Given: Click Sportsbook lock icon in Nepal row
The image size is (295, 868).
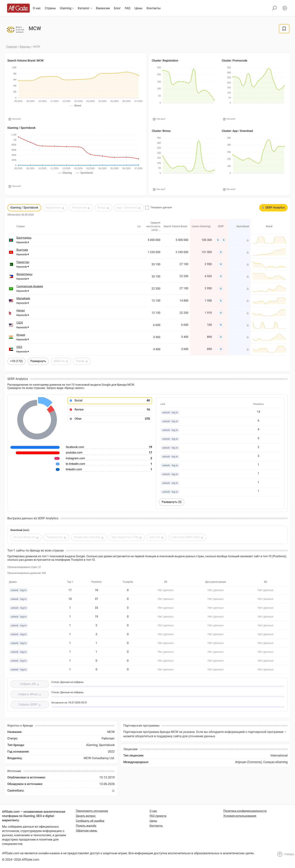Looking at the screenshot, I should coord(247,313).
